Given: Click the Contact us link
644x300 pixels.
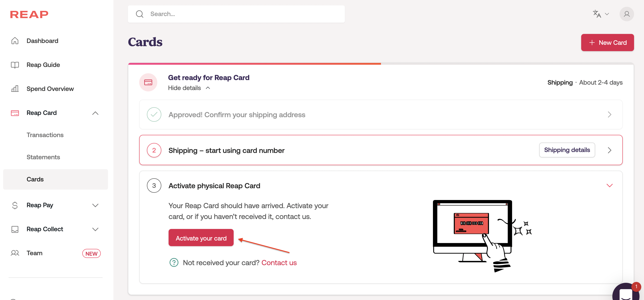Looking at the screenshot, I should [279, 262].
